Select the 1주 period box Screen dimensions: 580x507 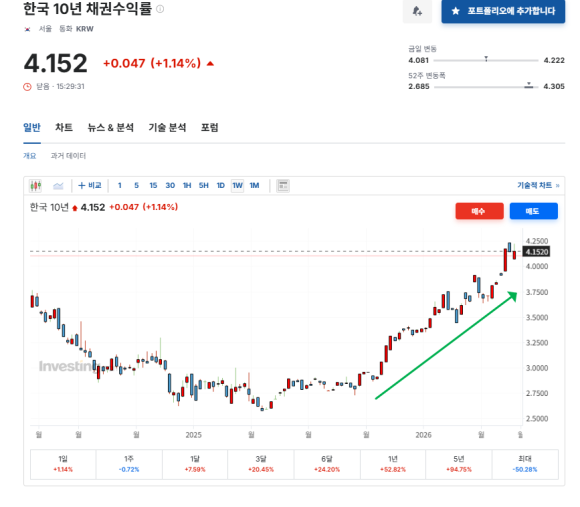coord(129,464)
